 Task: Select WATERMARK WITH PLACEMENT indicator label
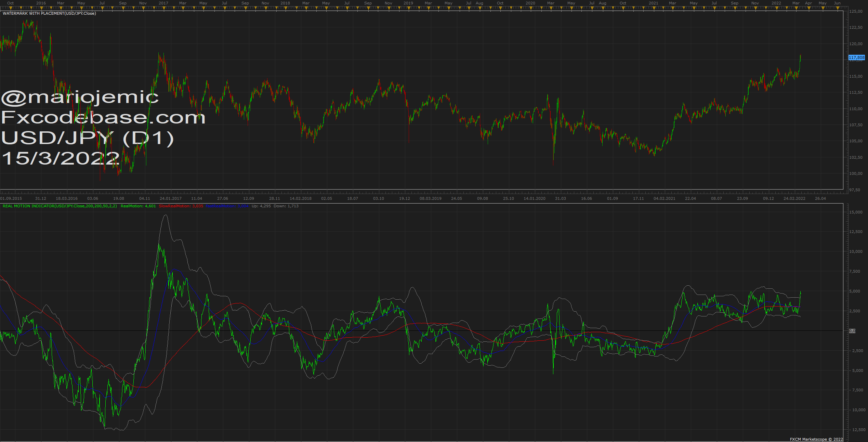click(49, 13)
